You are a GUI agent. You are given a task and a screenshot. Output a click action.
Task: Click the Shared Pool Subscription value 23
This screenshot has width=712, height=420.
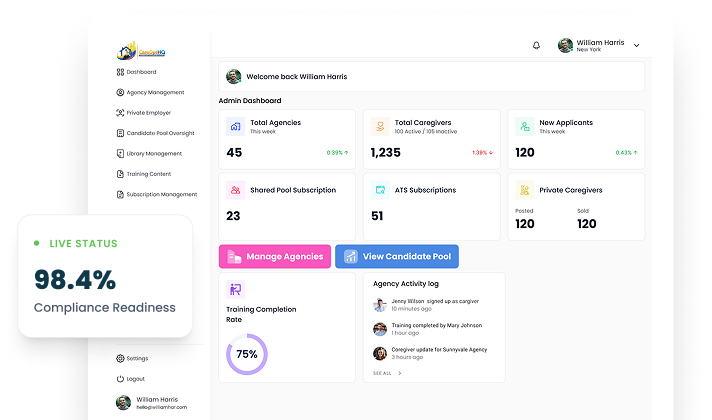coord(233,216)
